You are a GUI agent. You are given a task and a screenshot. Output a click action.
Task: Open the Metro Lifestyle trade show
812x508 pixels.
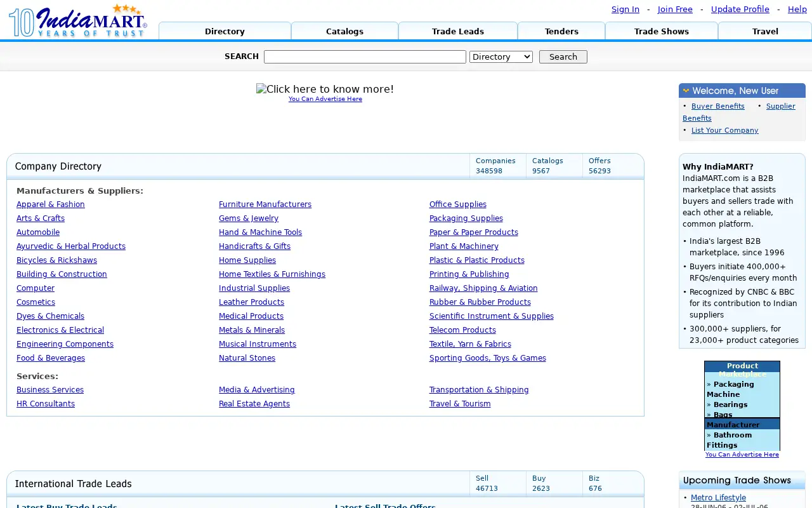[718, 498]
